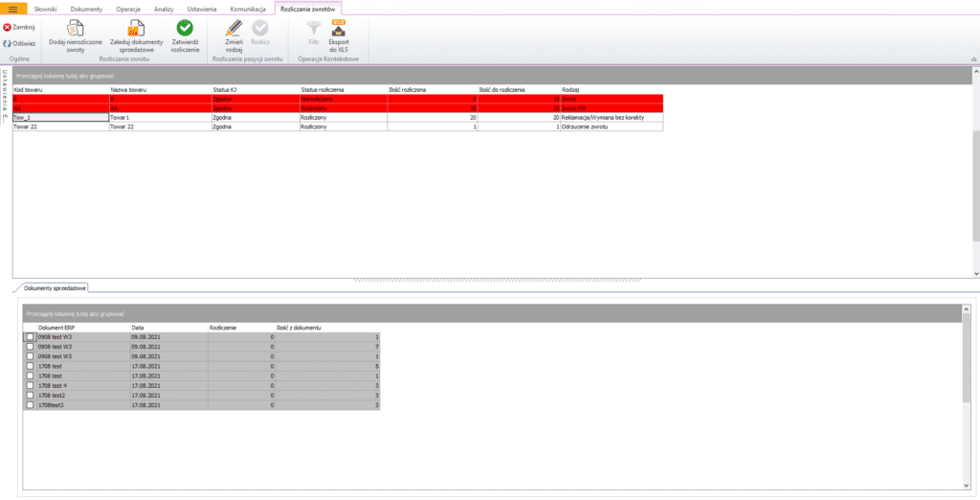Sort by Status KJ column header
Image resolution: width=980 pixels, height=500 pixels.
pyautogui.click(x=255, y=89)
